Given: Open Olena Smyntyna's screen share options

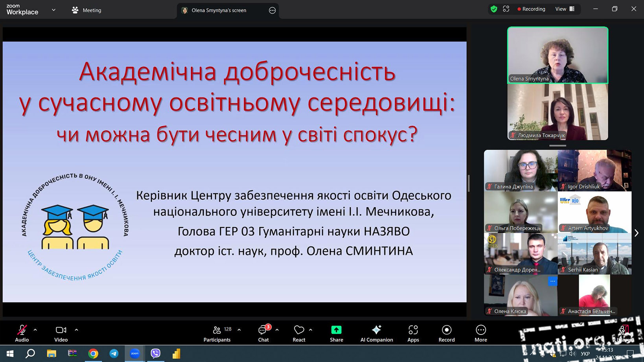Looking at the screenshot, I should tap(272, 11).
